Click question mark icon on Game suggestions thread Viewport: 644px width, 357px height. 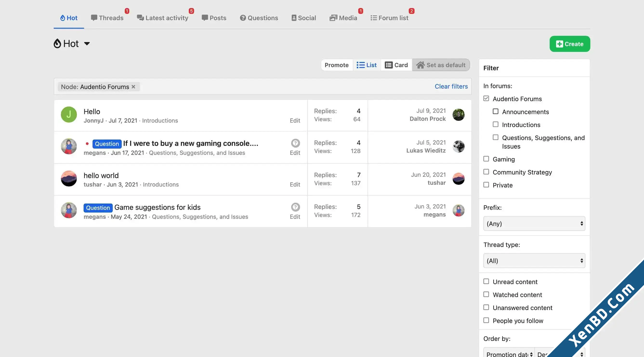click(295, 207)
